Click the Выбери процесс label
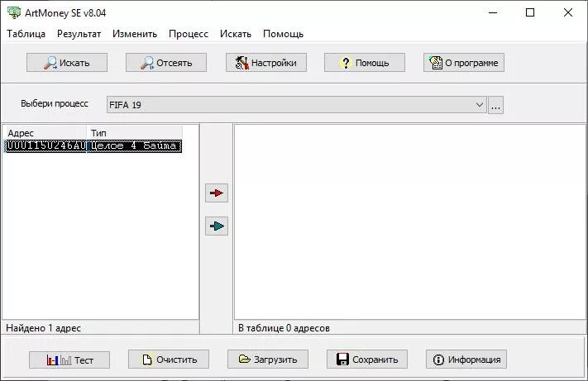 55,104
